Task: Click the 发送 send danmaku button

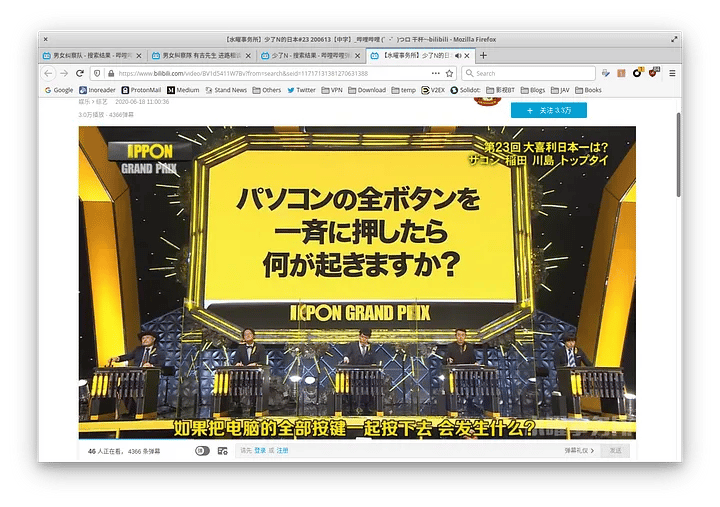Action: tap(615, 451)
